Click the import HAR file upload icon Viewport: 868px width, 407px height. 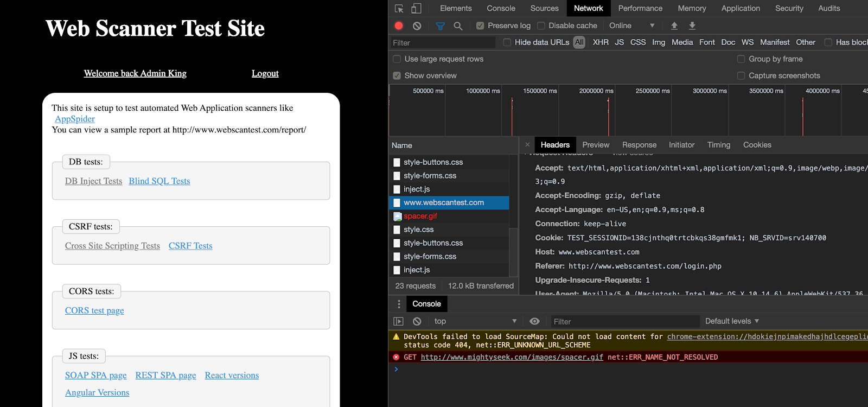point(674,26)
